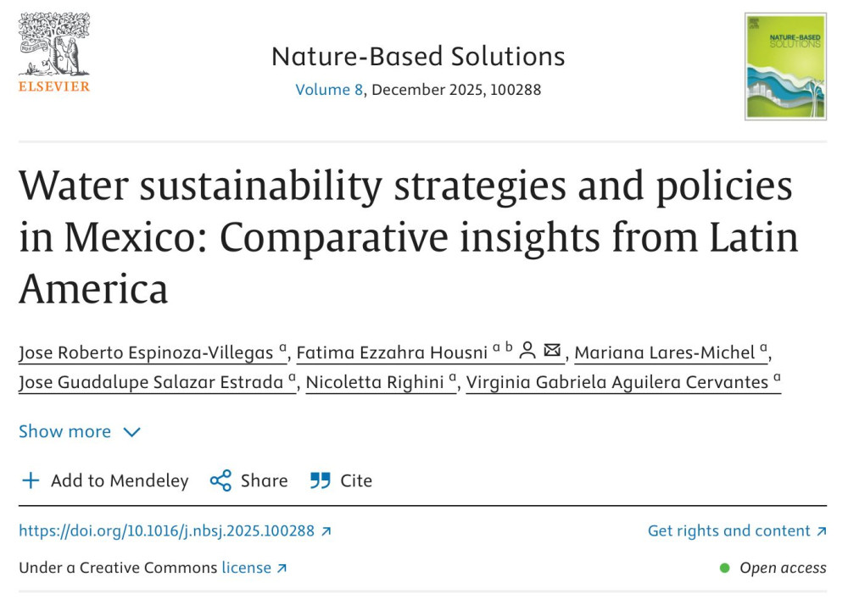Image resolution: width=848 pixels, height=616 pixels.
Task: Click the Cite menu option
Action: click(356, 480)
